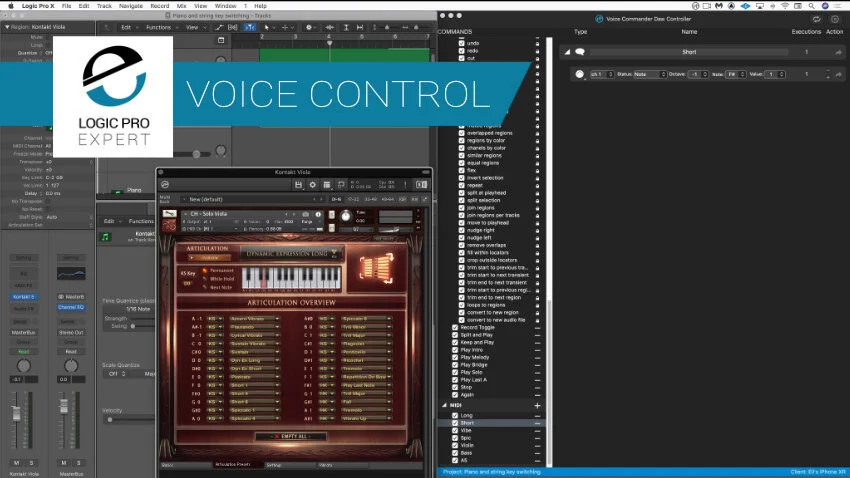Uncheck the Vibe MIDI command checkbox

(x=455, y=430)
